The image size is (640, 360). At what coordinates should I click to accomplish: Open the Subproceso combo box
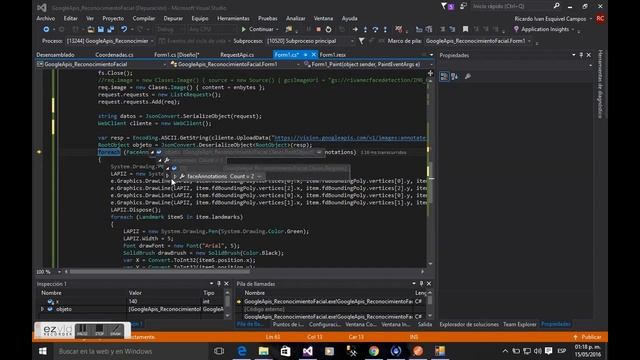[310, 41]
